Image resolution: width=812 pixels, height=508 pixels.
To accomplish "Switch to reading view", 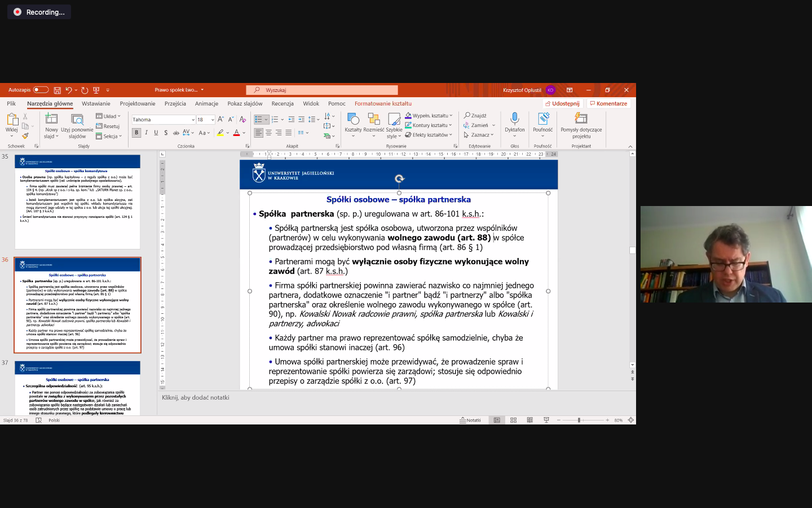I will pyautogui.click(x=529, y=420).
